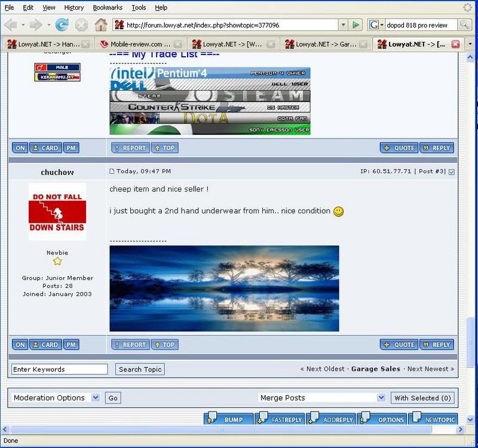Click the search magnifier icon

464,25
